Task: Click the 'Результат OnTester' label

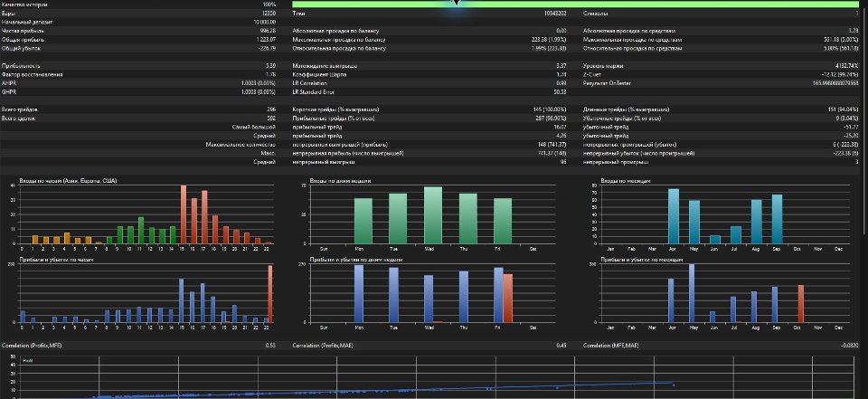Action: 607,83
